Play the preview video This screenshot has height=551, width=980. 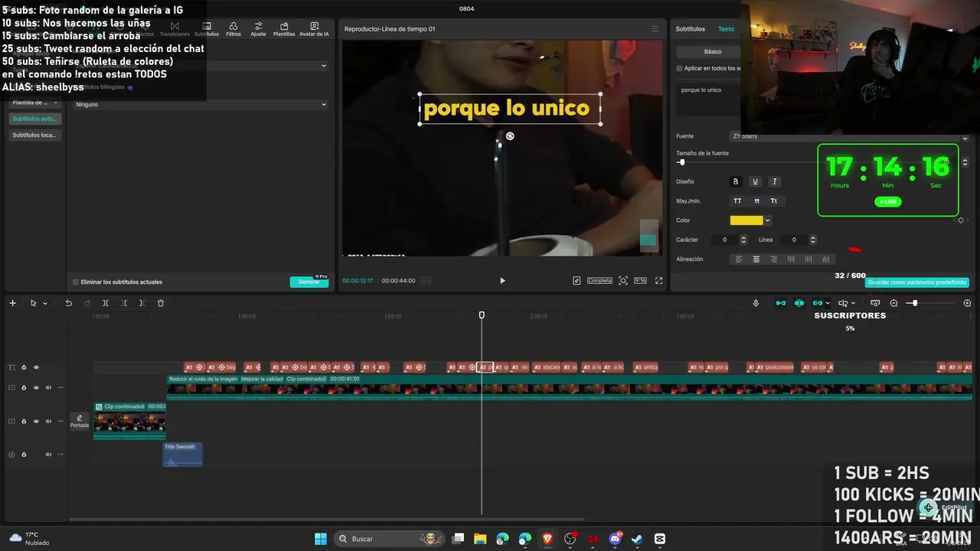coord(502,281)
